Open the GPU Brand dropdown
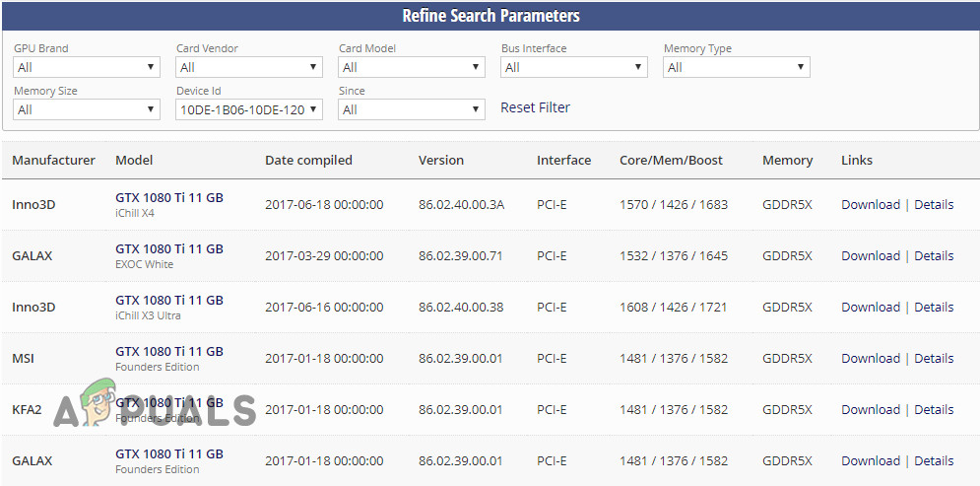980x486 pixels. point(87,68)
